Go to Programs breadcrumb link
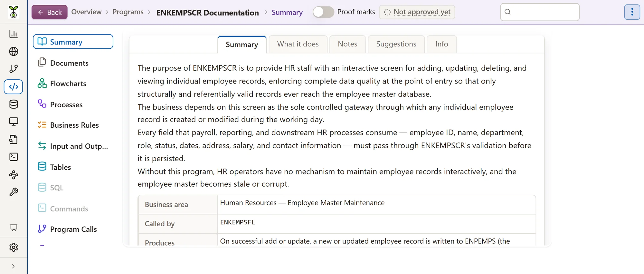The width and height of the screenshot is (644, 274). point(128,12)
